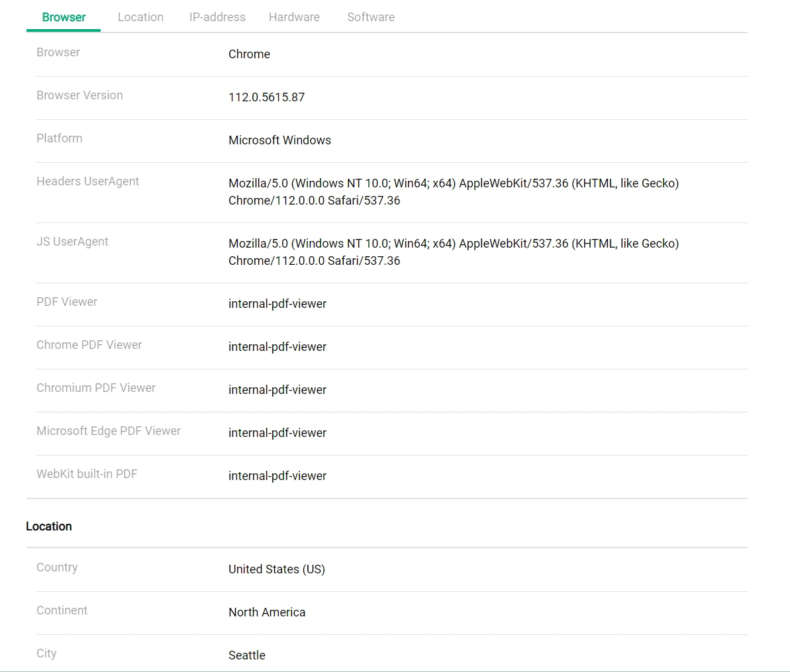Click the WebKit built-in PDF label
The width and height of the screenshot is (790, 672).
[x=87, y=474]
